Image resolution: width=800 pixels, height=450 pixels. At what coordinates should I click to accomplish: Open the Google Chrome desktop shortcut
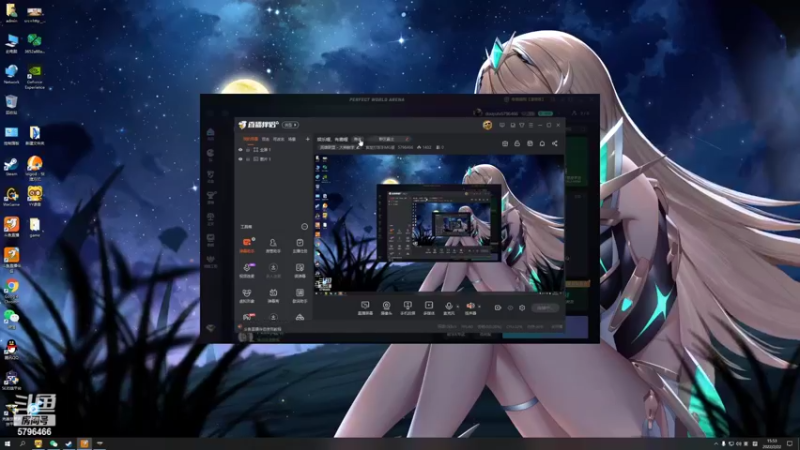(11, 290)
